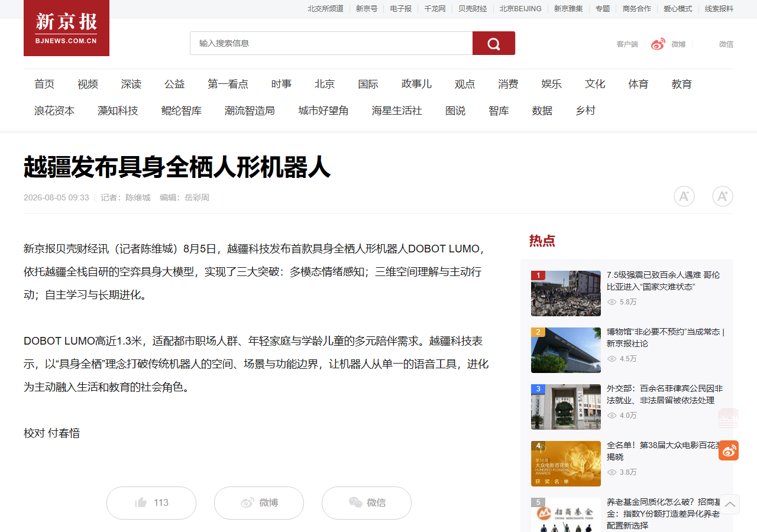Select 公益 in the main navigation
The height and width of the screenshot is (532, 757).
coord(174,84)
